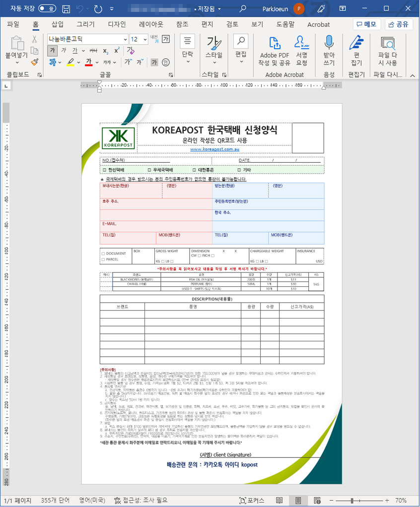Open the ribbon display options icon
This screenshot has height=507, width=420.
[x=343, y=9]
